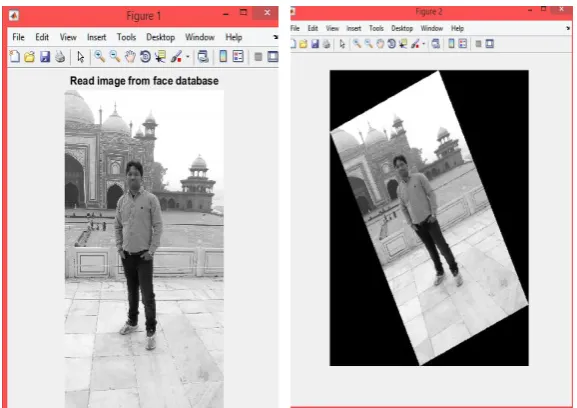
Task: Click Save Figure icon in Figure 2 toolbar
Action: point(315,44)
